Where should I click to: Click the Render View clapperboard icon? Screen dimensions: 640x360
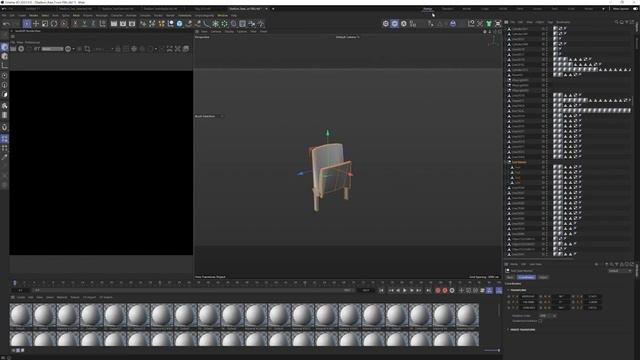coord(114,24)
